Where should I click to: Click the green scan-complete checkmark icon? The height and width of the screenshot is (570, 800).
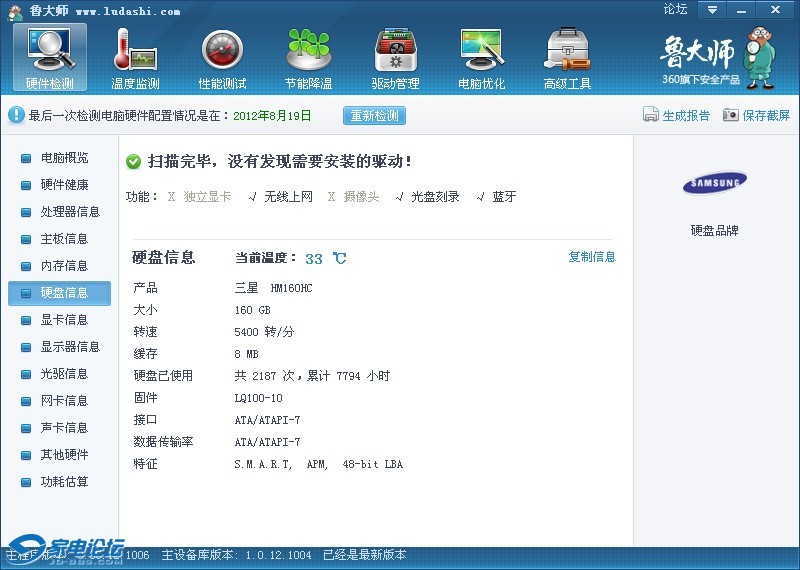pyautogui.click(x=133, y=162)
